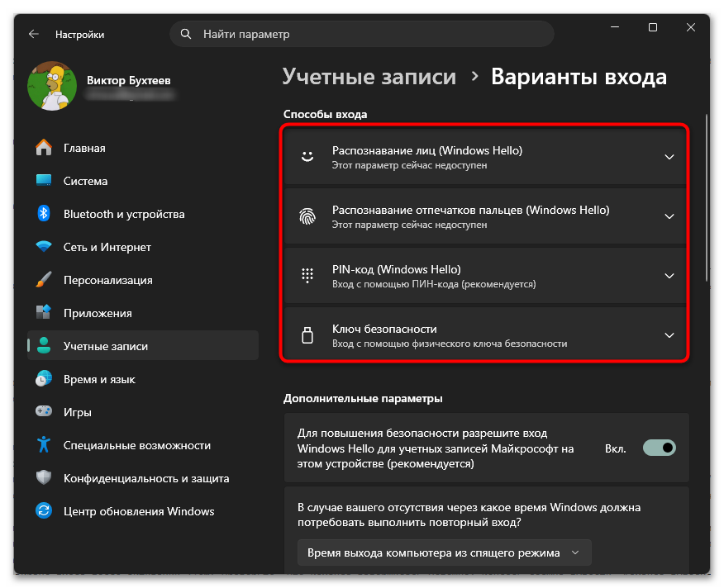Click the Дополнительные параметры heading

[363, 398]
